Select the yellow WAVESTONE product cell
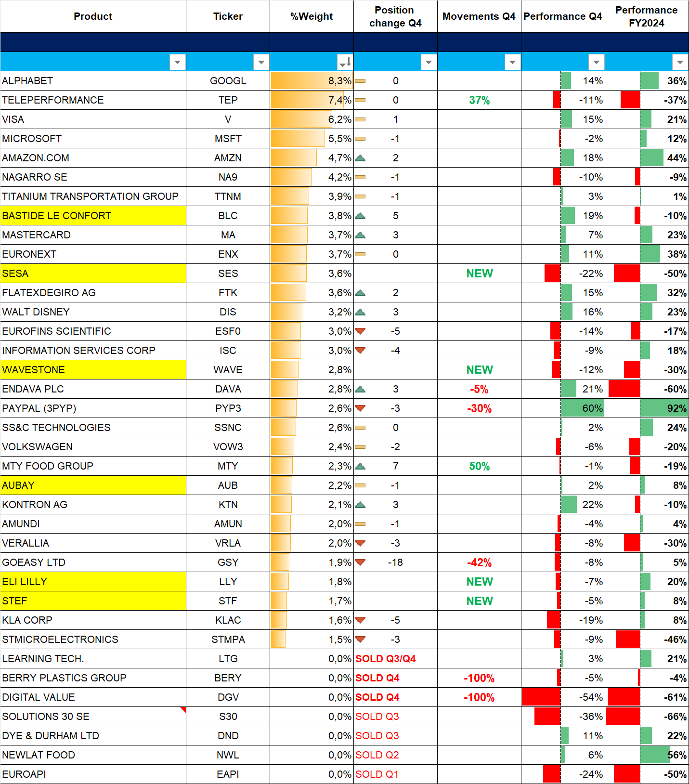 93,370
